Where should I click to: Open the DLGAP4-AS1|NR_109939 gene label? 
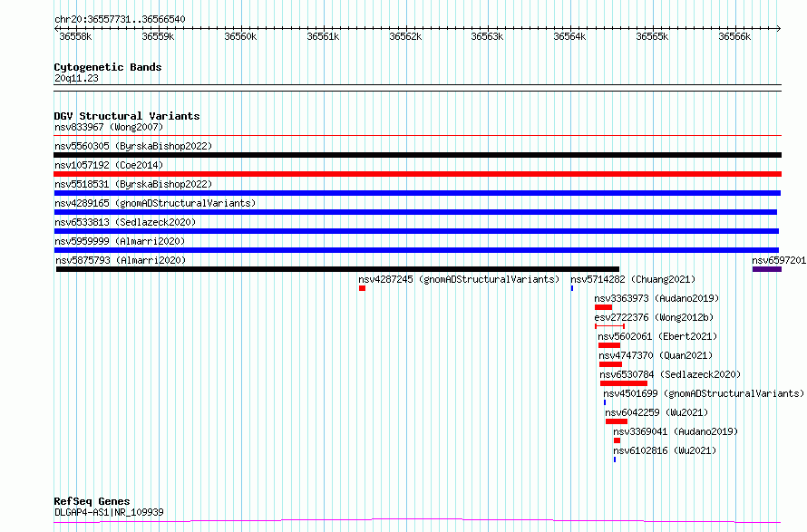click(x=109, y=512)
